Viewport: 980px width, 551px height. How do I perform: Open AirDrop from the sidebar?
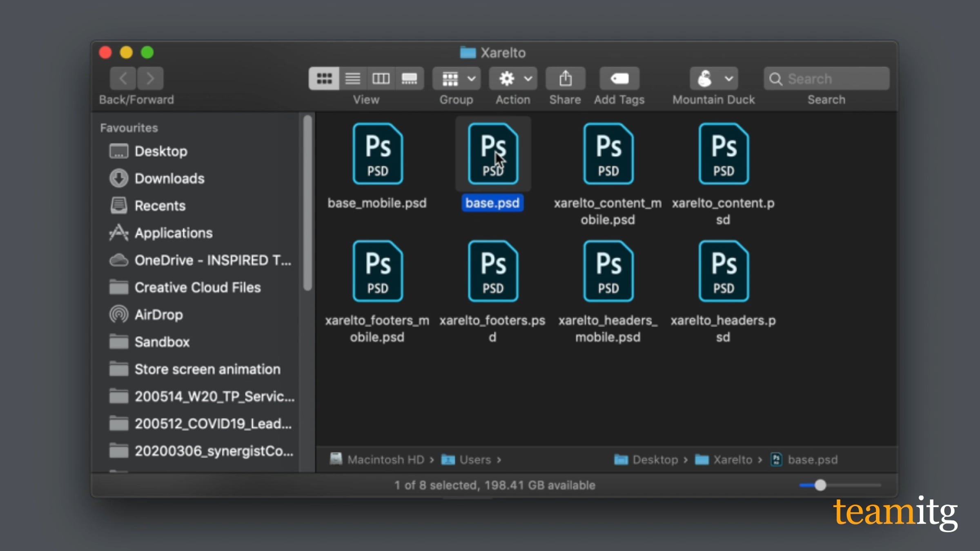pyautogui.click(x=158, y=315)
